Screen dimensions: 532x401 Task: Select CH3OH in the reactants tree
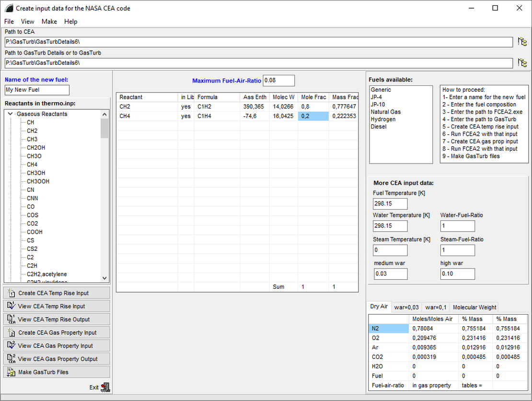[36, 173]
